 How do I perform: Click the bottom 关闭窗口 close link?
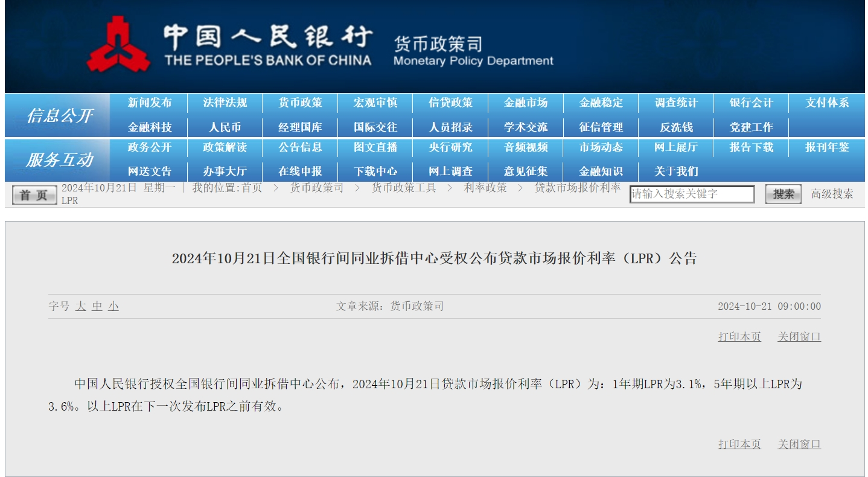tap(799, 444)
